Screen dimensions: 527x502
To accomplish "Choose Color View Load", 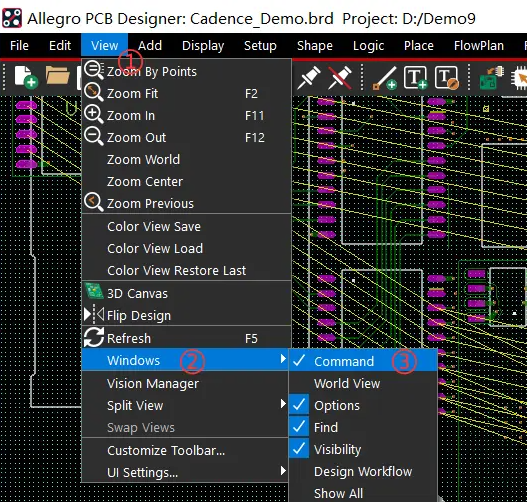I will tap(186, 249).
